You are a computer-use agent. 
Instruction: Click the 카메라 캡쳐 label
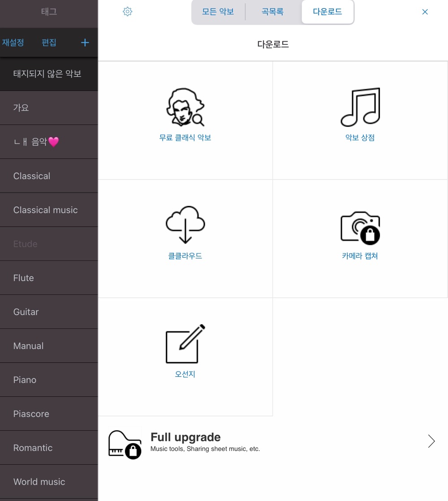coord(360,256)
